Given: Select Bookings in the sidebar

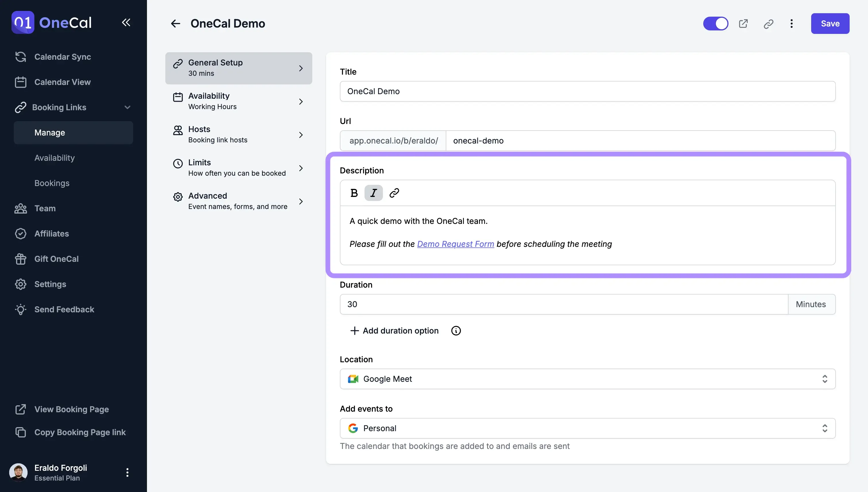Looking at the screenshot, I should (52, 183).
